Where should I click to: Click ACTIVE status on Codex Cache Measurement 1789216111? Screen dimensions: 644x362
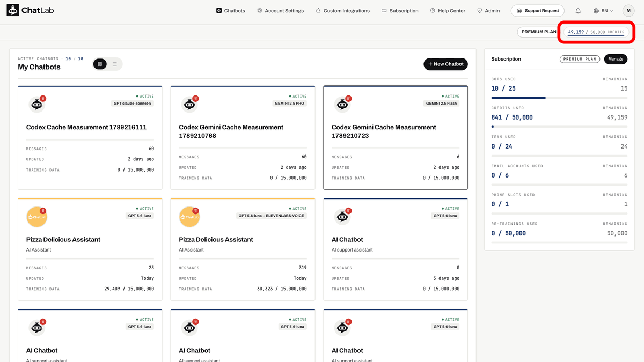[x=145, y=97]
